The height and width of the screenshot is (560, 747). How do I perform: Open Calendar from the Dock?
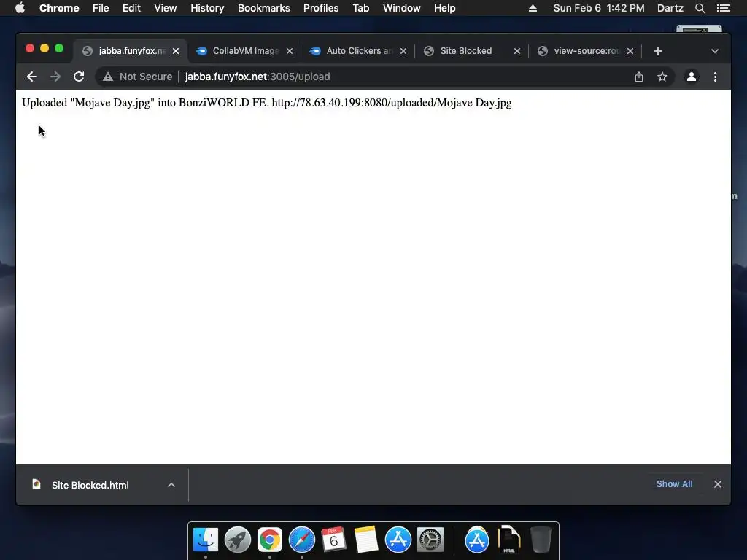[x=333, y=540]
